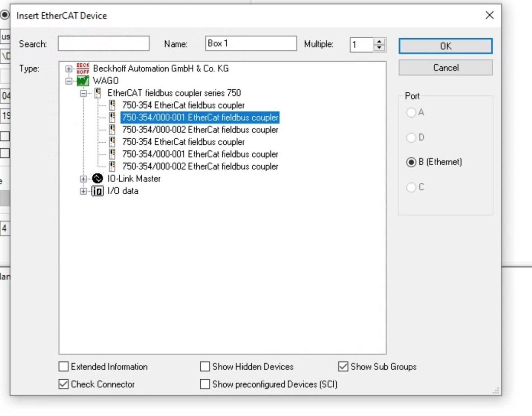
Task: Collapse EtherCAT fieldbus coupler series 750 group
Action: [84, 93]
